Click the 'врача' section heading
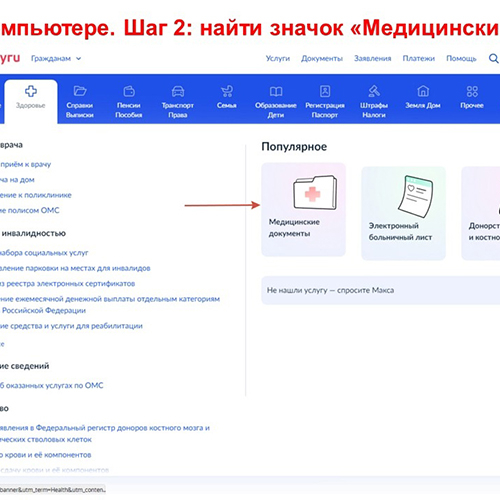500x500 pixels. pos(11,145)
